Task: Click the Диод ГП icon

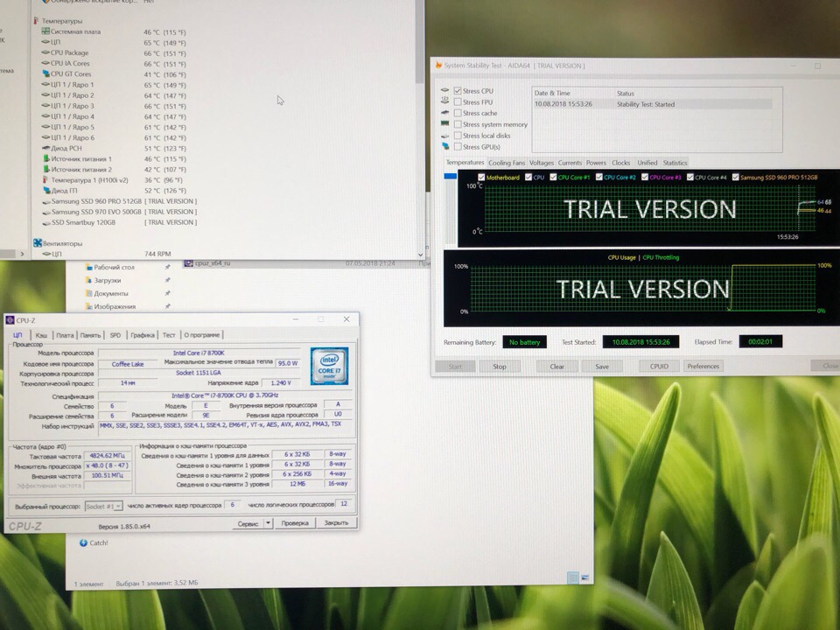Action: click(x=46, y=191)
